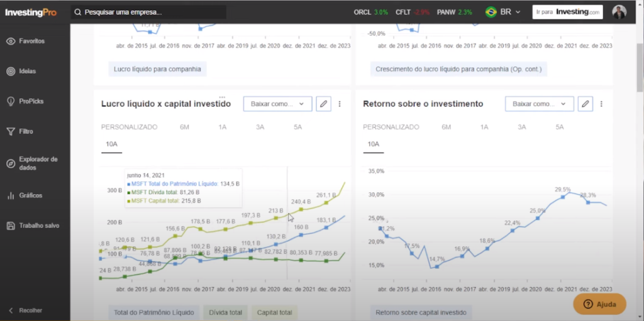644x321 pixels.
Task: Click the Ir para Investing.com button
Action: [x=567, y=12]
